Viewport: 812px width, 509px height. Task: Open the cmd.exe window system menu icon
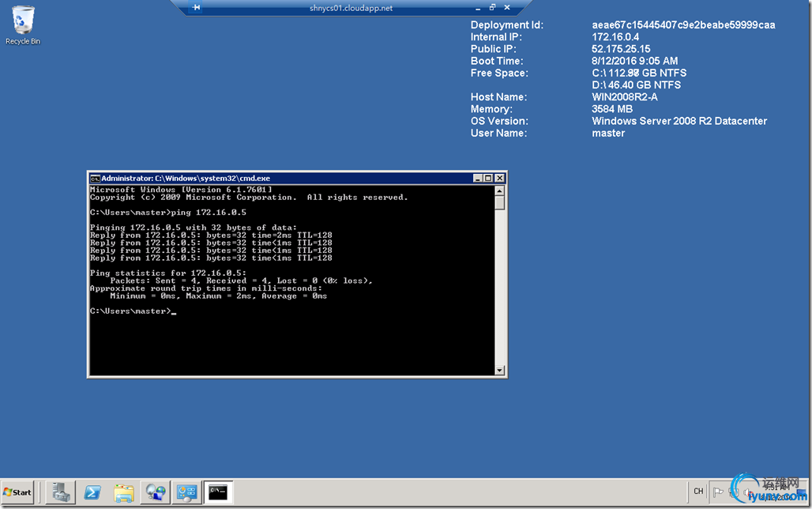[96, 179]
